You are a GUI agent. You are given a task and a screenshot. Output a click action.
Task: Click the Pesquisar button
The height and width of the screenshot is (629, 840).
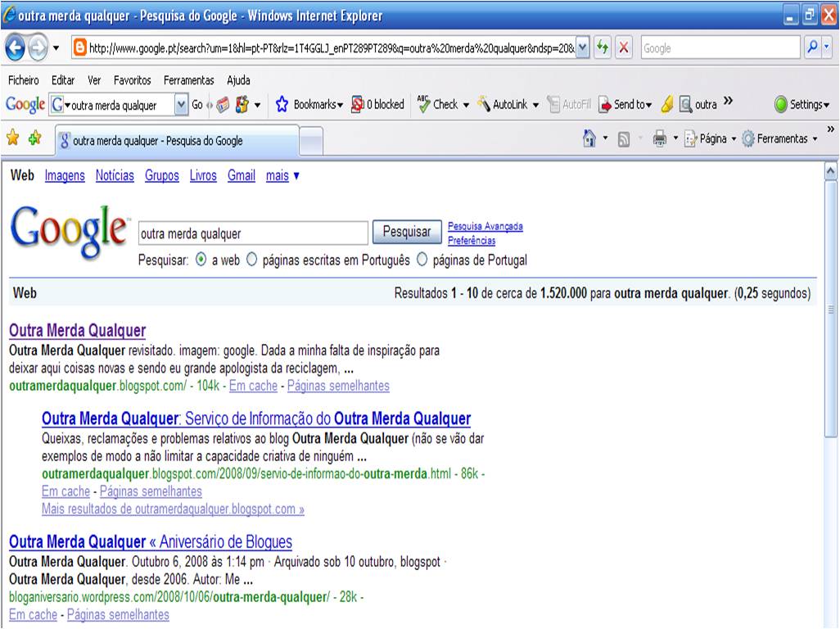407,232
